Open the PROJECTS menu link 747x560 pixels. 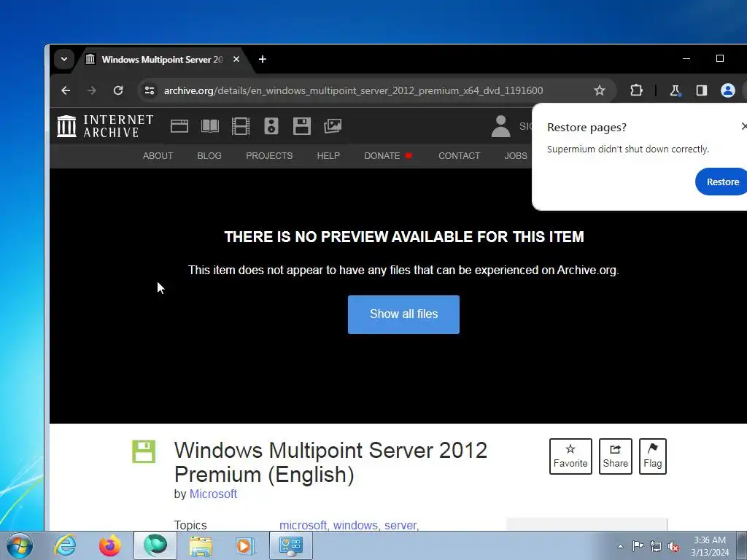pos(269,156)
